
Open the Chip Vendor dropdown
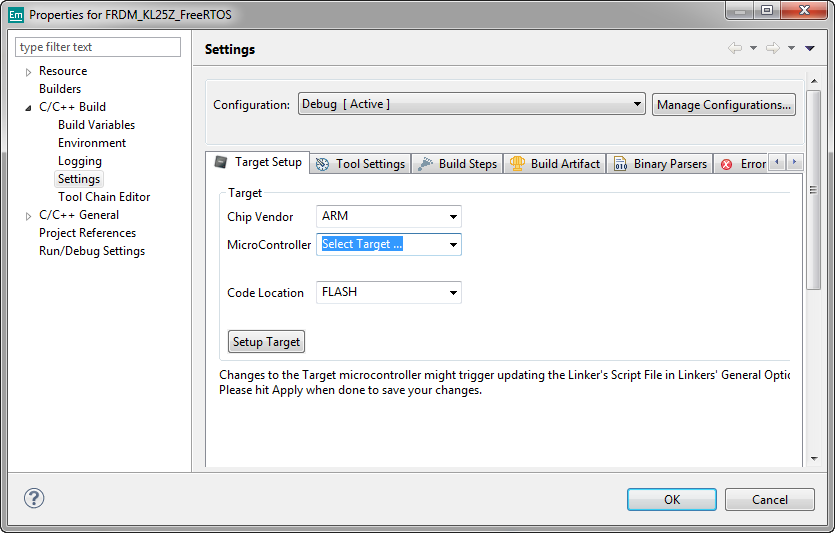coord(388,216)
